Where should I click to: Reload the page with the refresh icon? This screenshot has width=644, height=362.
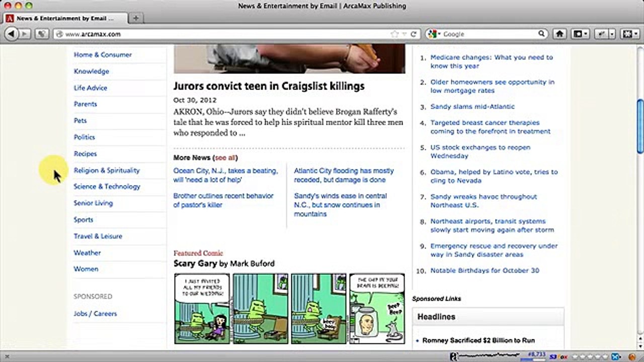click(x=414, y=34)
